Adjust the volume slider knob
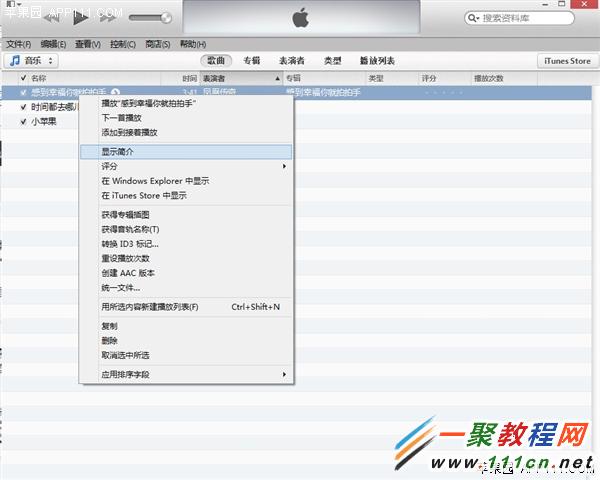 point(166,18)
